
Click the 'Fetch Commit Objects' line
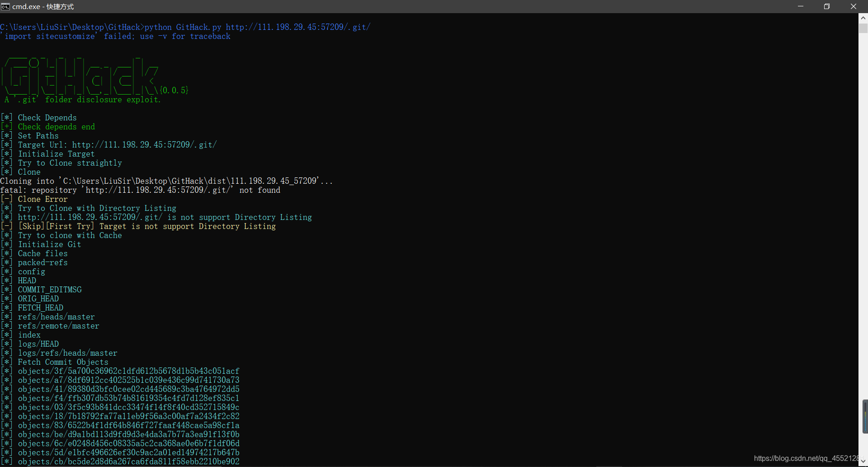55,362
